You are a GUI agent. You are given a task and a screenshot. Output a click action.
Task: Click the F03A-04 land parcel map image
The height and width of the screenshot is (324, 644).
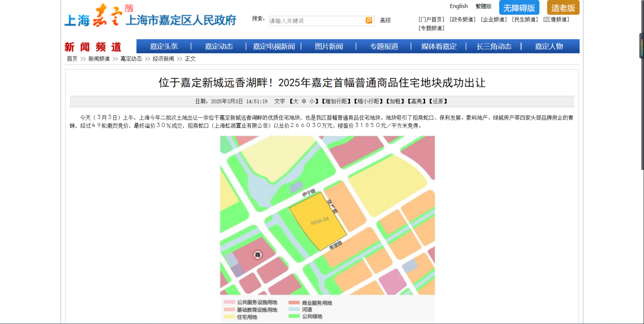[327, 223]
